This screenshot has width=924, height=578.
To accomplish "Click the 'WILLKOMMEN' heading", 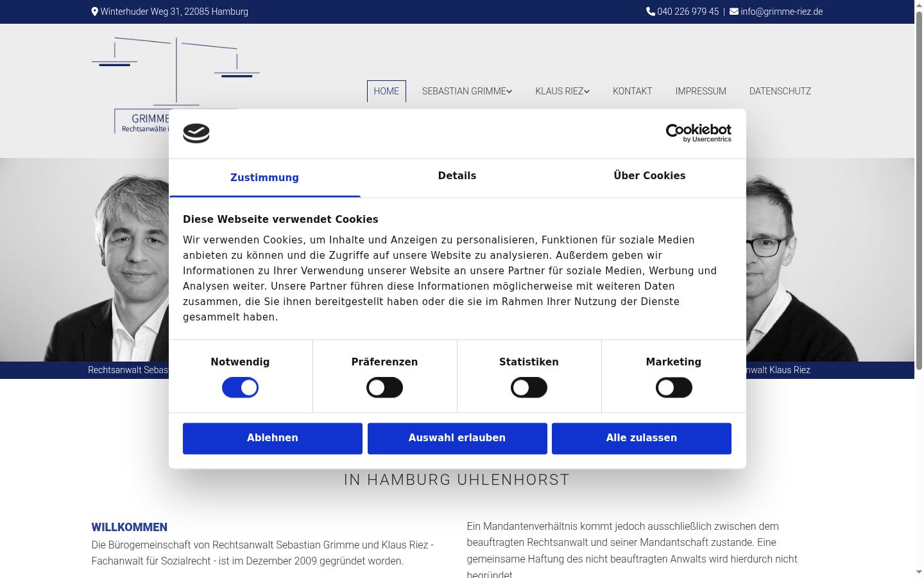I will point(130,527).
